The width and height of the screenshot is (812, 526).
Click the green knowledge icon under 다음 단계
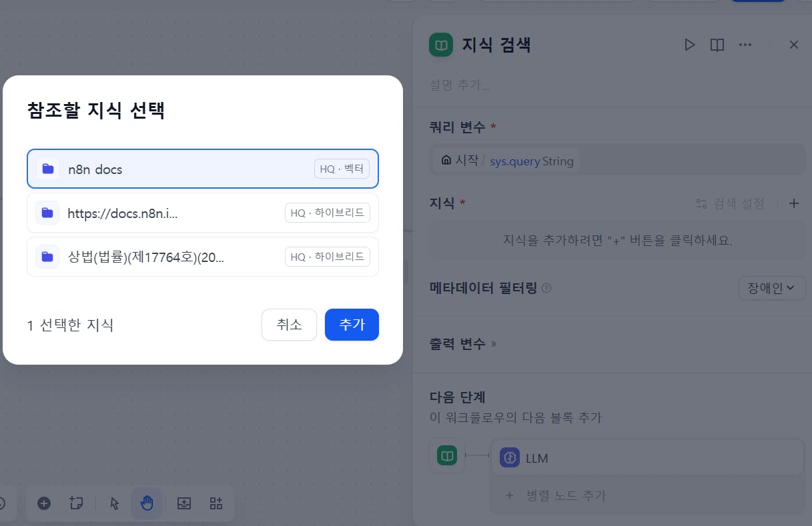(447, 456)
